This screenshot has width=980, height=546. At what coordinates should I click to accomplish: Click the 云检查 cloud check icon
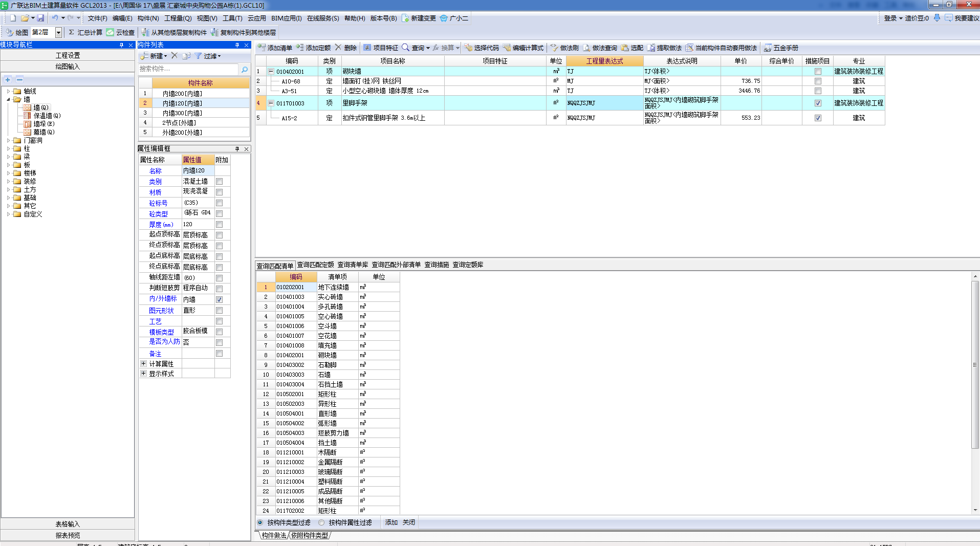(x=110, y=32)
